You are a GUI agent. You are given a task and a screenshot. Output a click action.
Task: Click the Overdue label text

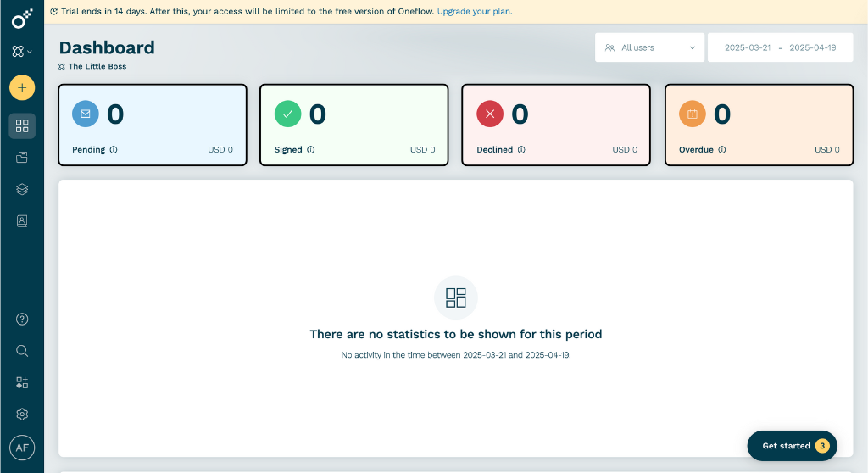coord(696,149)
